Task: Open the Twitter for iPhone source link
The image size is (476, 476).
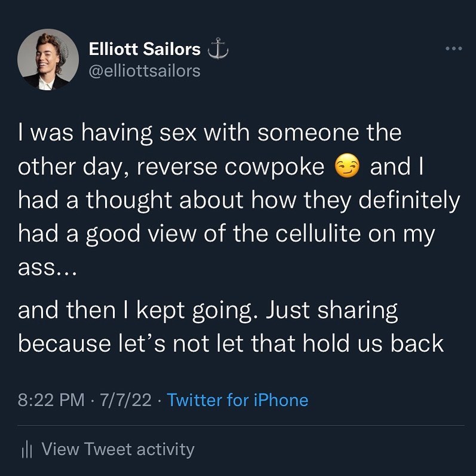Action: coord(238,400)
